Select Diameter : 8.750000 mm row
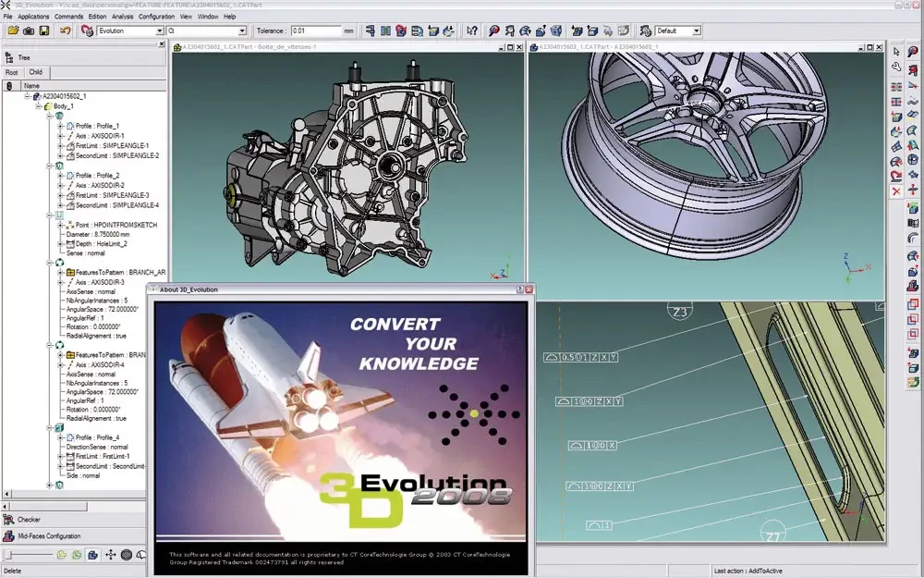This screenshot has width=924, height=578. 98,234
